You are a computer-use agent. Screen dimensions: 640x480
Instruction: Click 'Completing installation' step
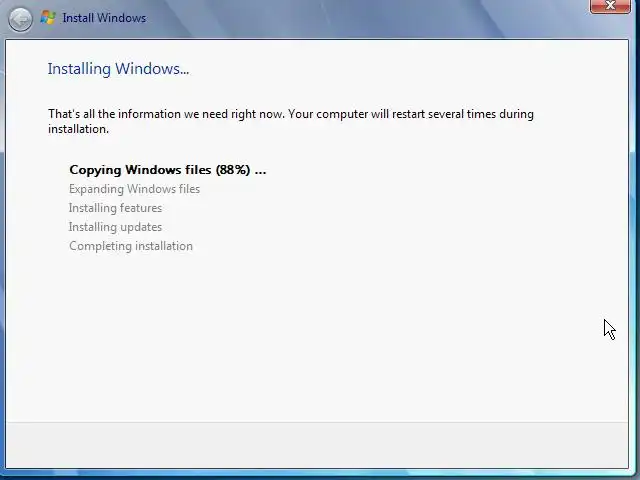tap(131, 246)
